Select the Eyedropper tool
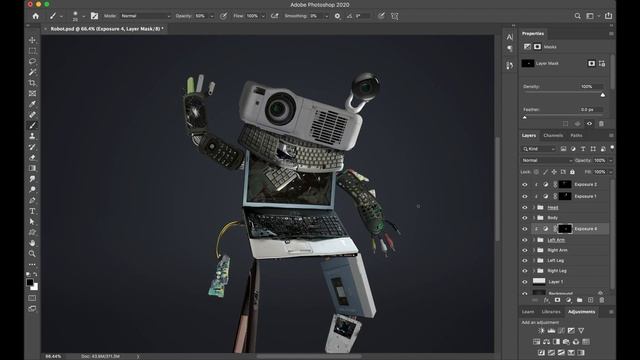This screenshot has width=640, height=360. (x=32, y=104)
